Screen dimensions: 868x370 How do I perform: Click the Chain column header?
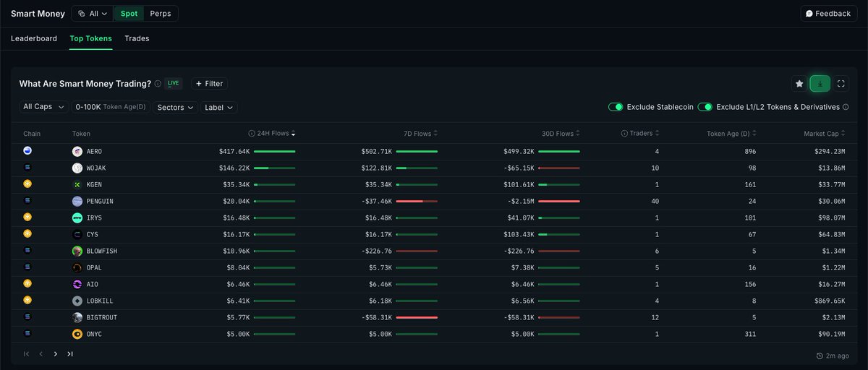(32, 134)
